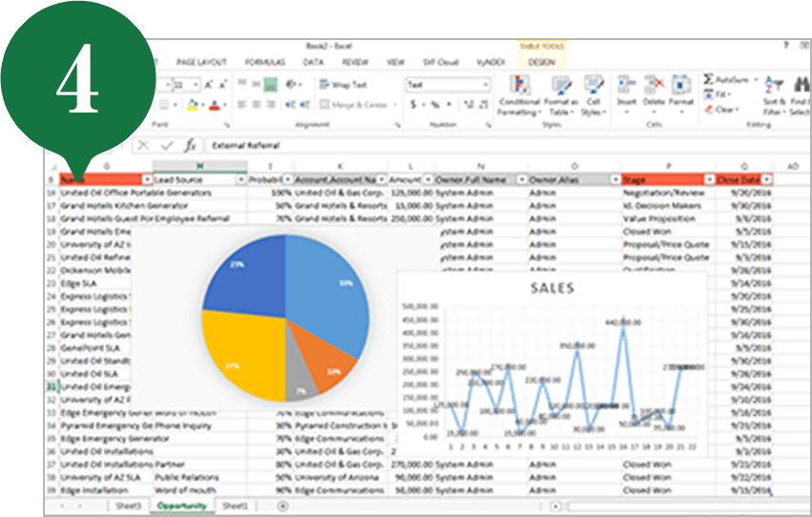Click the Help question mark icon
812x517 pixels.
[785, 46]
